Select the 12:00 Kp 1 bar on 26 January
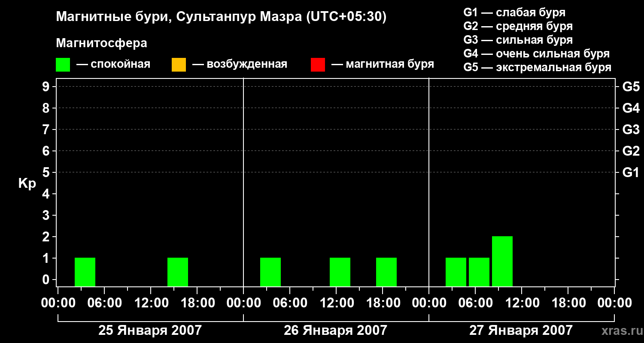 [340, 272]
